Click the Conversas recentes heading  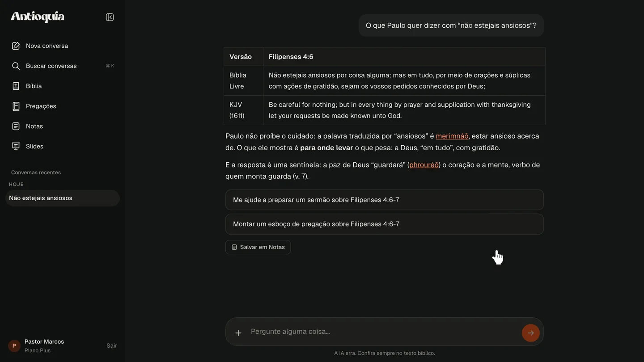tap(36, 173)
